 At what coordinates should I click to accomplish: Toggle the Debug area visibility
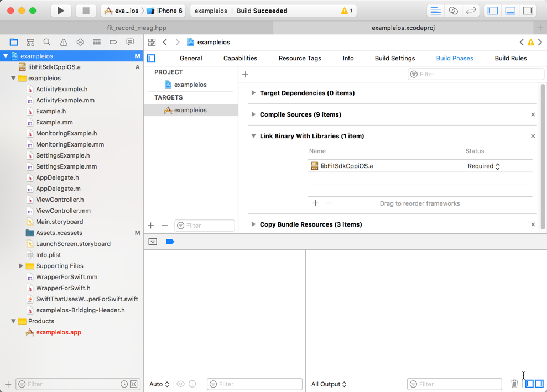[x=510, y=11]
